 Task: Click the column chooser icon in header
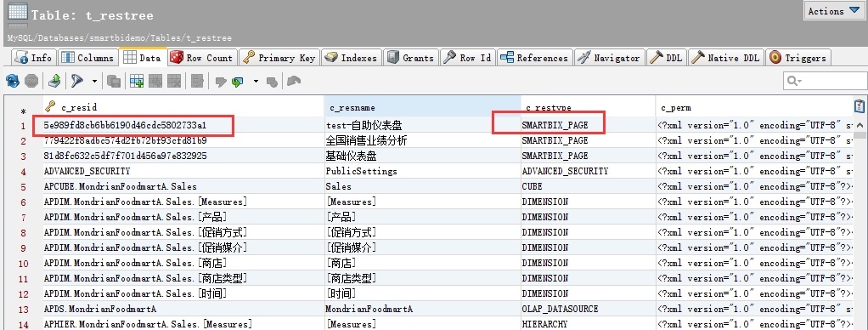point(860,106)
